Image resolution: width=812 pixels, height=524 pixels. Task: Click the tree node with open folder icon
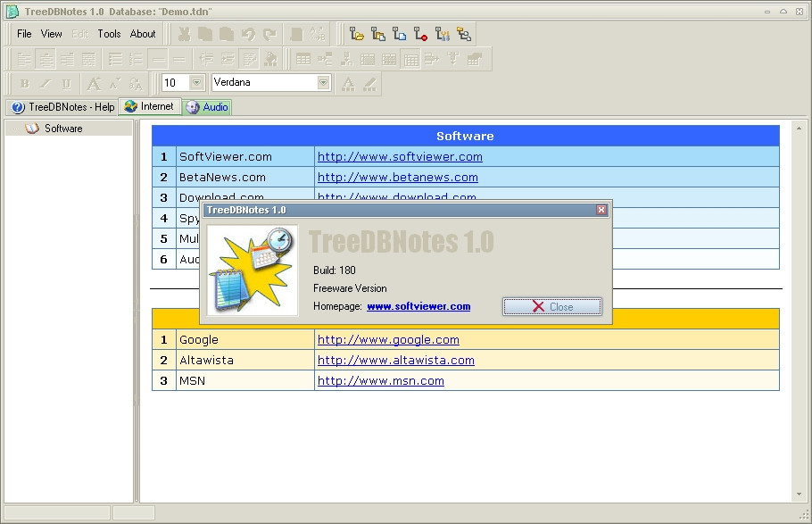pyautogui.click(x=356, y=34)
